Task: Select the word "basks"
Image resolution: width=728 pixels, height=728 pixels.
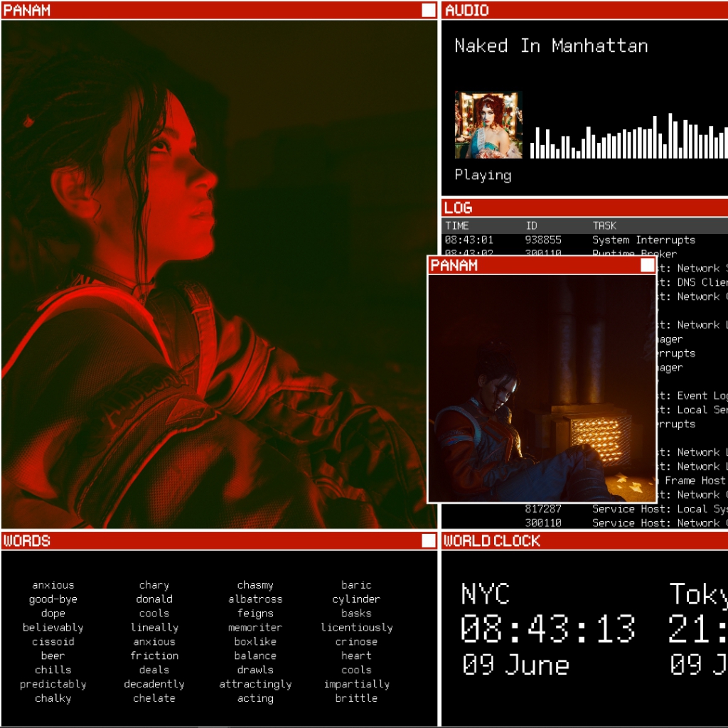Action: [x=356, y=614]
